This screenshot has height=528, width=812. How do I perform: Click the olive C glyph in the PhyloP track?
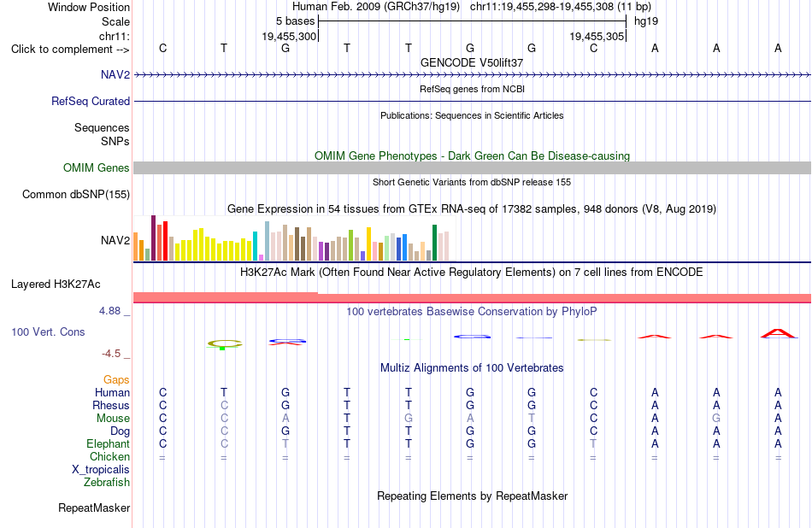click(225, 343)
